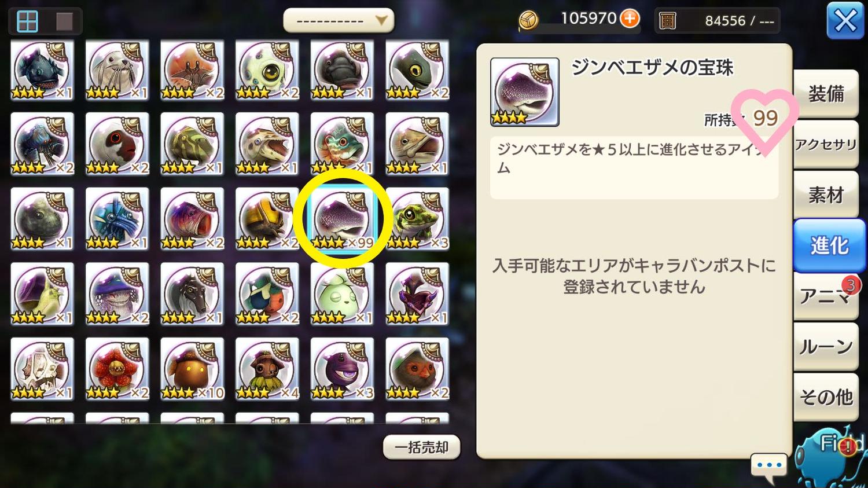Image resolution: width=868 pixels, height=488 pixels.
Task: Switch to the 素材 materials tab
Action: pyautogui.click(x=826, y=195)
